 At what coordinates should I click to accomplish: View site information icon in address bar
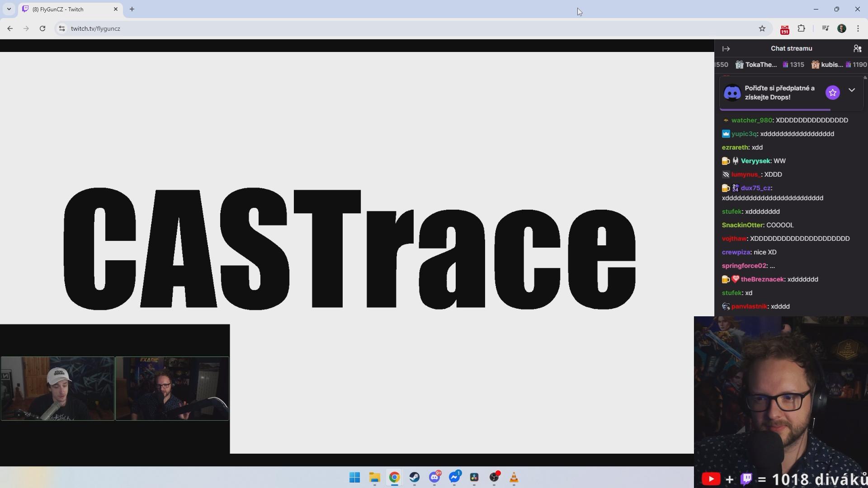[x=62, y=28]
